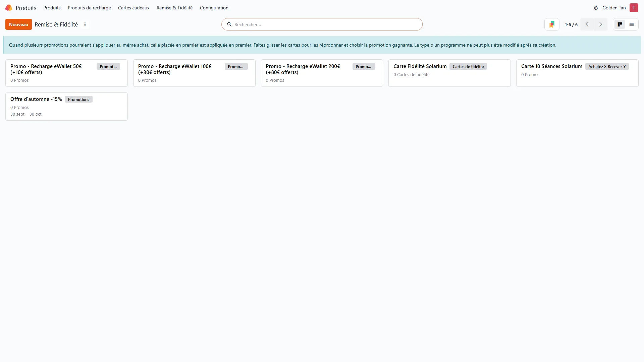
Task: Open Promo - Recharge eWallet 100€ card
Action: click(194, 73)
